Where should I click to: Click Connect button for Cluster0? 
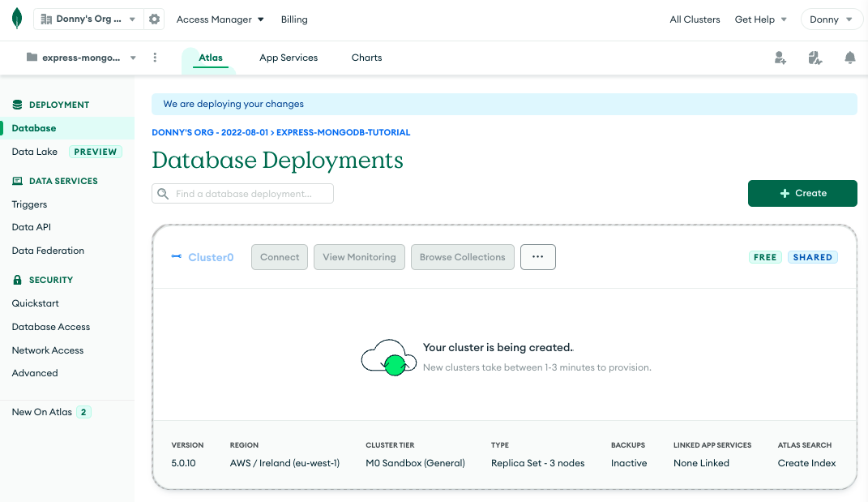click(x=280, y=257)
